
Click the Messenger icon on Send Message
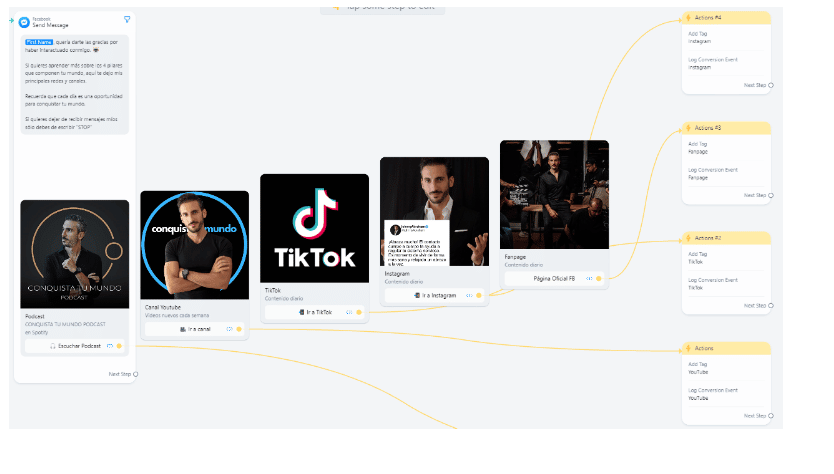pyautogui.click(x=24, y=22)
